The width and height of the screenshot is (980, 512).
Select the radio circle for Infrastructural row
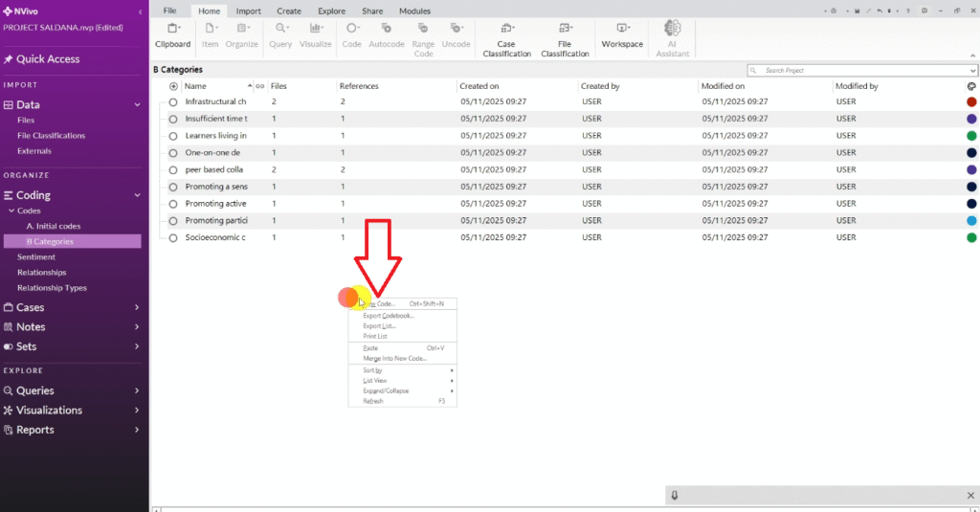pos(173,101)
